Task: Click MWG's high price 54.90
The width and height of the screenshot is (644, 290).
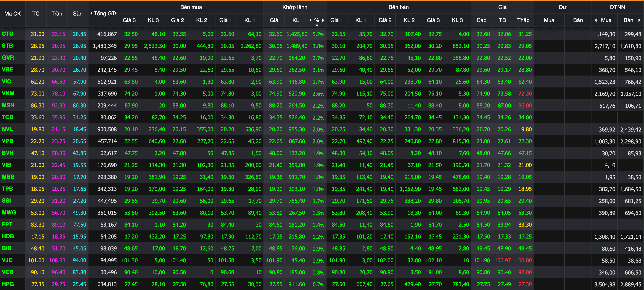Action: point(483,213)
